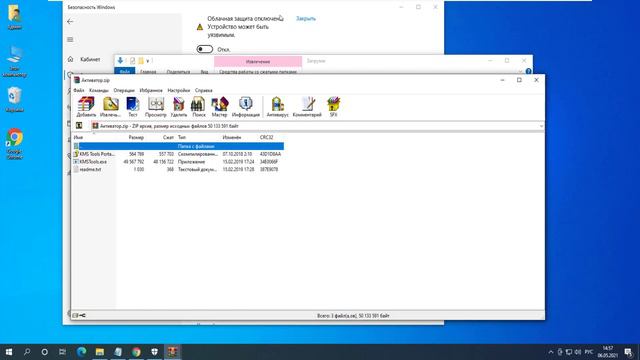The height and width of the screenshot is (360, 640).
Task: Open Microsoft Edge from taskbar
Action: [x=81, y=352]
